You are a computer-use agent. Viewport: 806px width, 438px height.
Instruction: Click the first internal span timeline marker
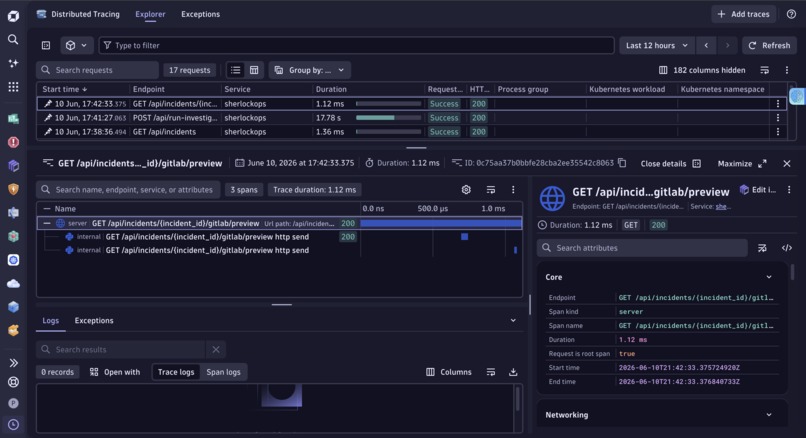click(x=464, y=236)
